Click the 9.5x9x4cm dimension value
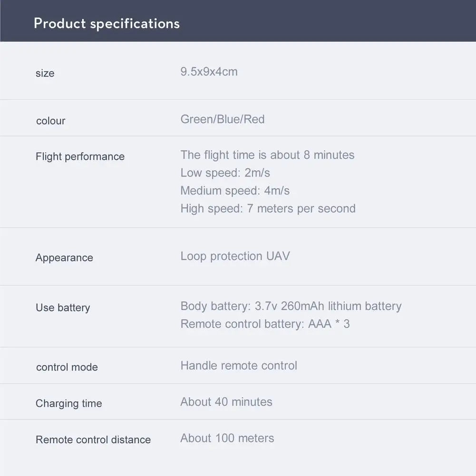The width and height of the screenshot is (476, 476). 209,72
